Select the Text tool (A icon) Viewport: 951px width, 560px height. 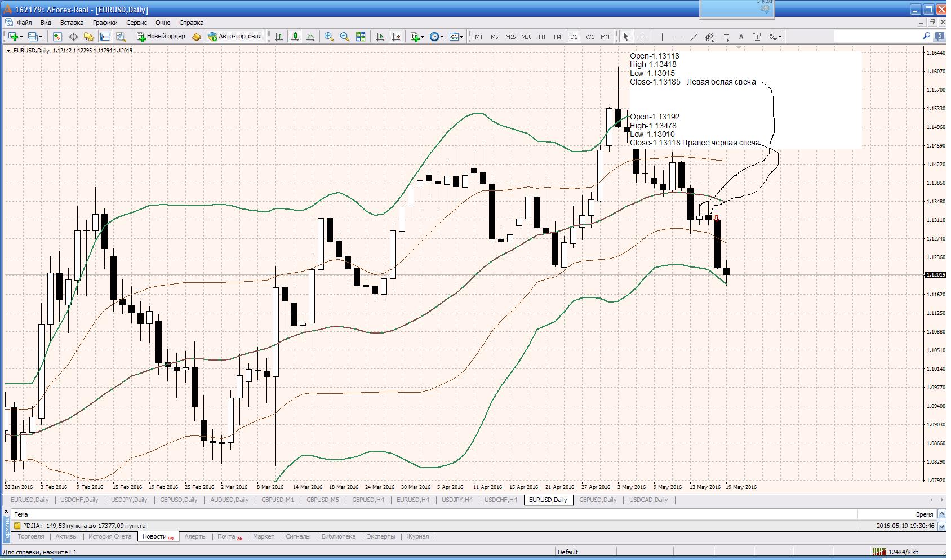coord(741,37)
